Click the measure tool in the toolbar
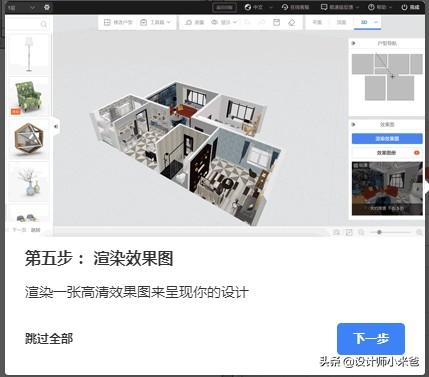 coord(194,22)
